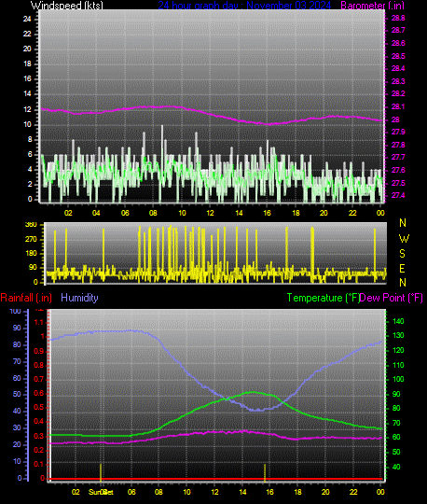
Task: Click the 80 value on humidity axis
Action: click(x=17, y=345)
